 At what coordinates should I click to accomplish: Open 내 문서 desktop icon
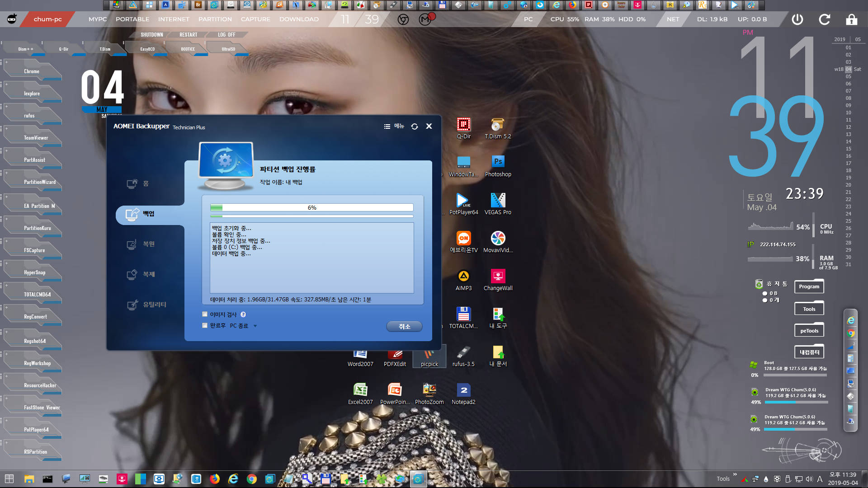(498, 356)
